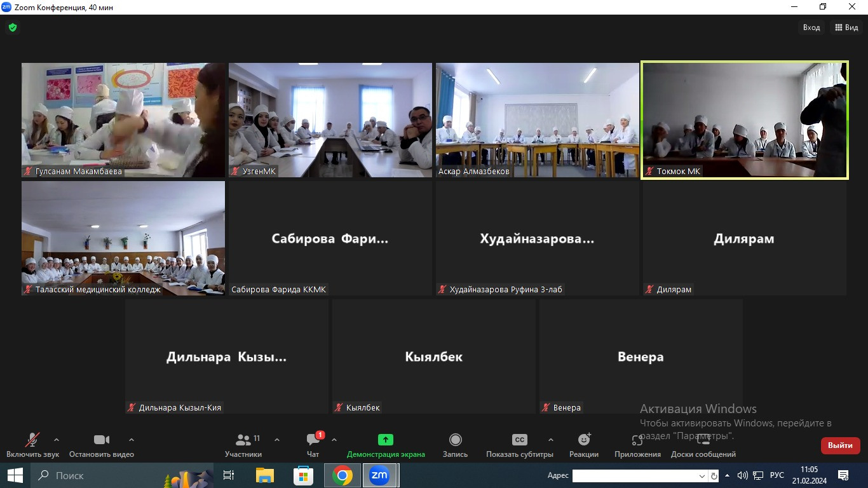Expand audio options arrow next to microphone
The height and width of the screenshot is (488, 868).
[57, 440]
